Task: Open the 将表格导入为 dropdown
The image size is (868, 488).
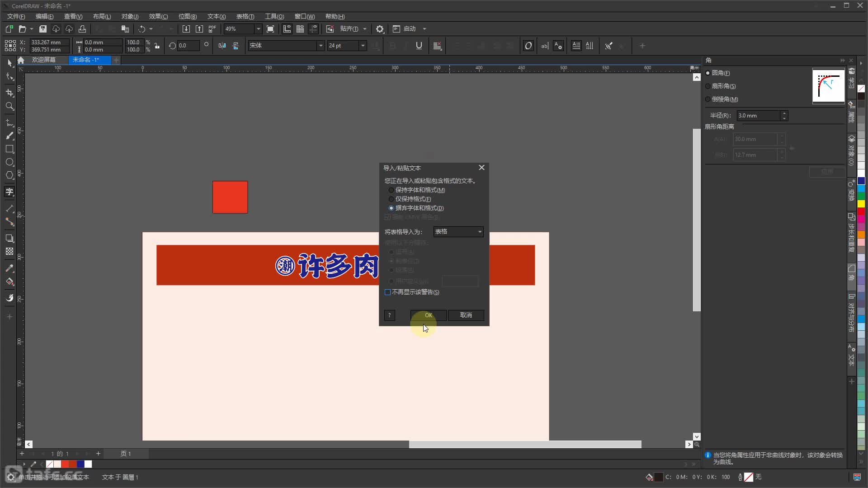Action: pyautogui.click(x=458, y=232)
